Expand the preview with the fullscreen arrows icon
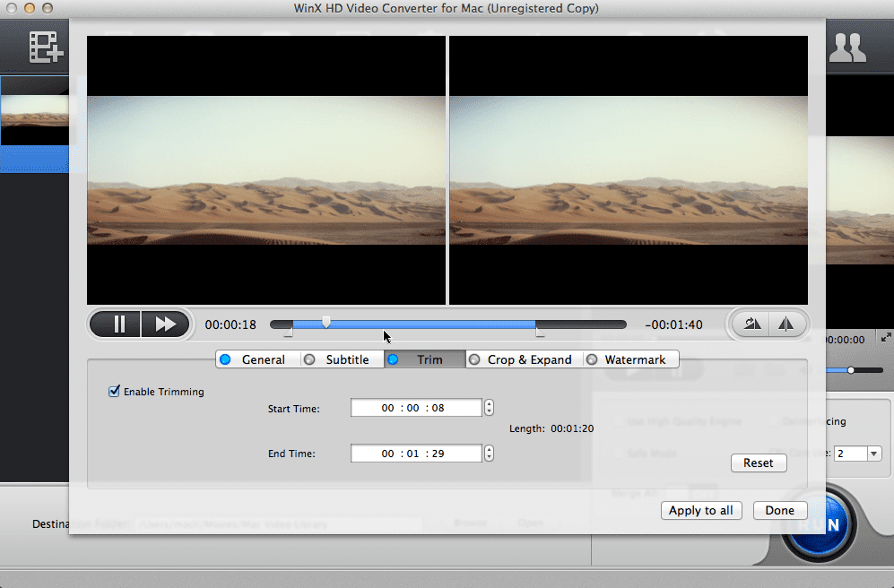894x588 pixels. point(886,339)
